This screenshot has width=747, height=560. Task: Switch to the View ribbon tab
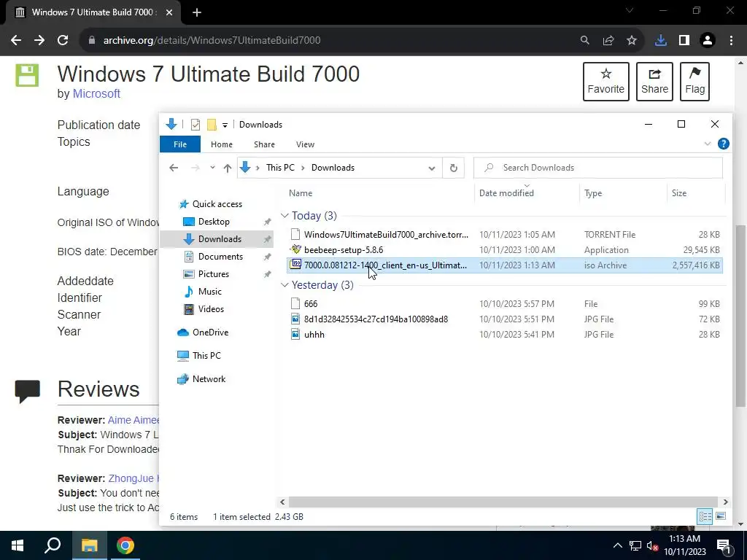(305, 144)
